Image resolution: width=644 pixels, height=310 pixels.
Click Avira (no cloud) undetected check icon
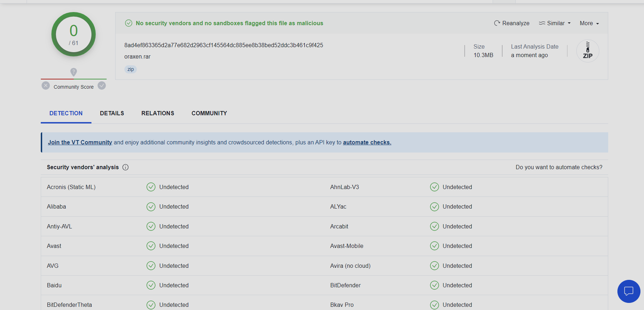point(435,266)
